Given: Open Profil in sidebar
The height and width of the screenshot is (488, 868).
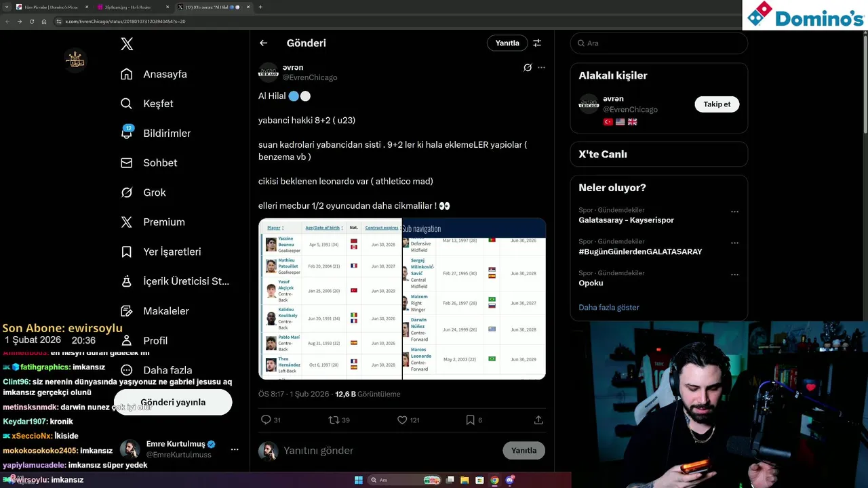Looking at the screenshot, I should (x=144, y=340).
